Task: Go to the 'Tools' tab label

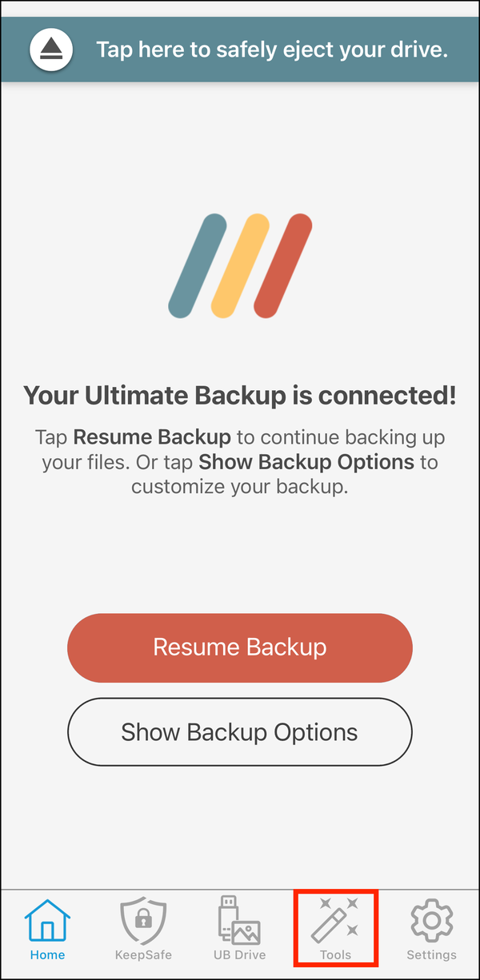Action: coord(335,954)
